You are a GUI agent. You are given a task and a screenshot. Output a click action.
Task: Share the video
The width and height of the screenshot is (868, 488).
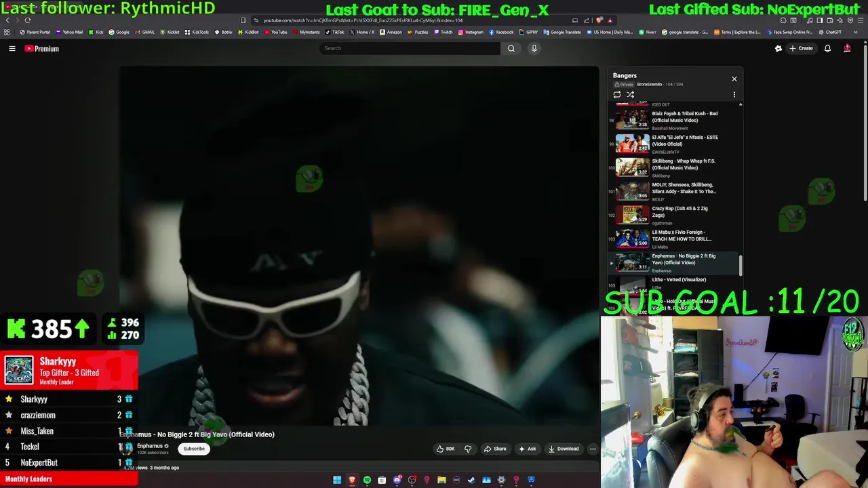coord(494,449)
